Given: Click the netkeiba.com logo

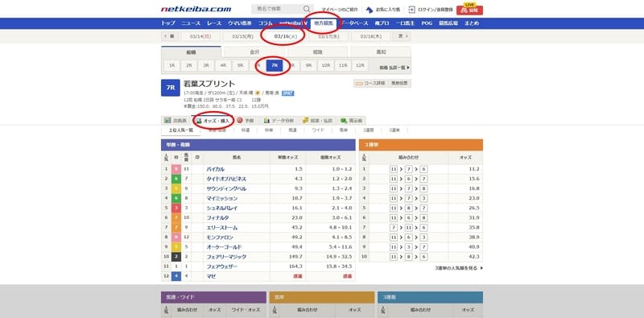Looking at the screenshot, I should point(196,9).
